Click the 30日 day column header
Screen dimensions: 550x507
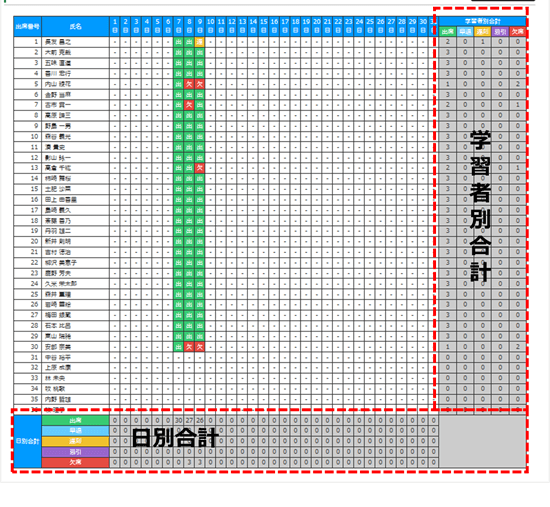coord(423,26)
